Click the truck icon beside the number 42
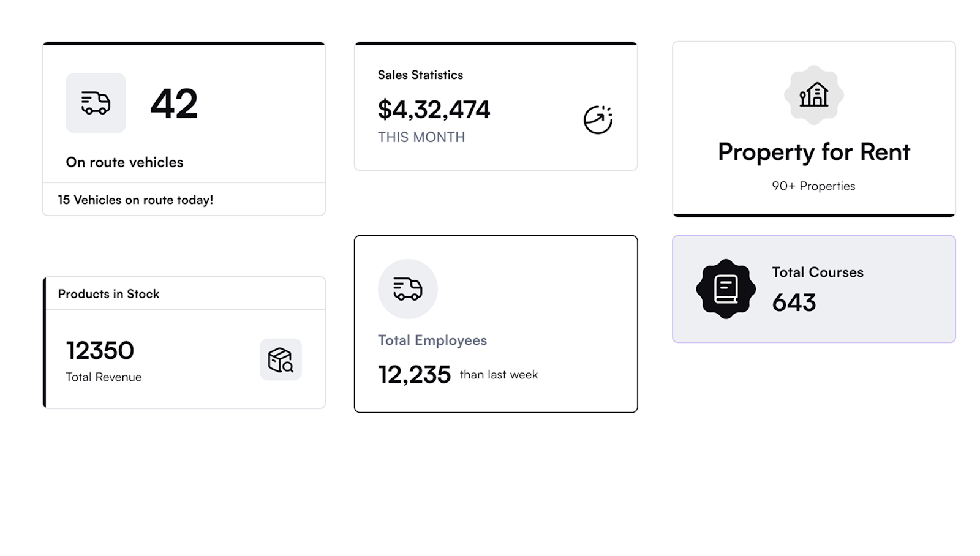Screen dimensions: 980x556 pos(96,103)
